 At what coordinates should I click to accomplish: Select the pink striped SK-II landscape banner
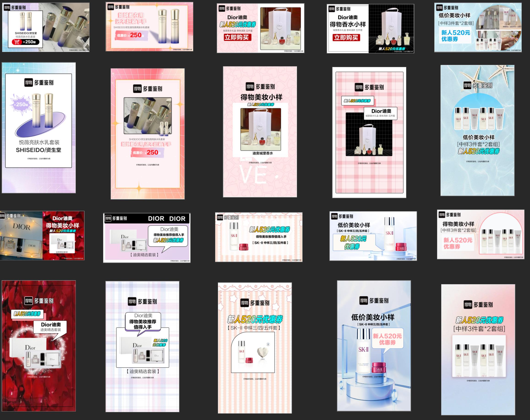point(259,237)
